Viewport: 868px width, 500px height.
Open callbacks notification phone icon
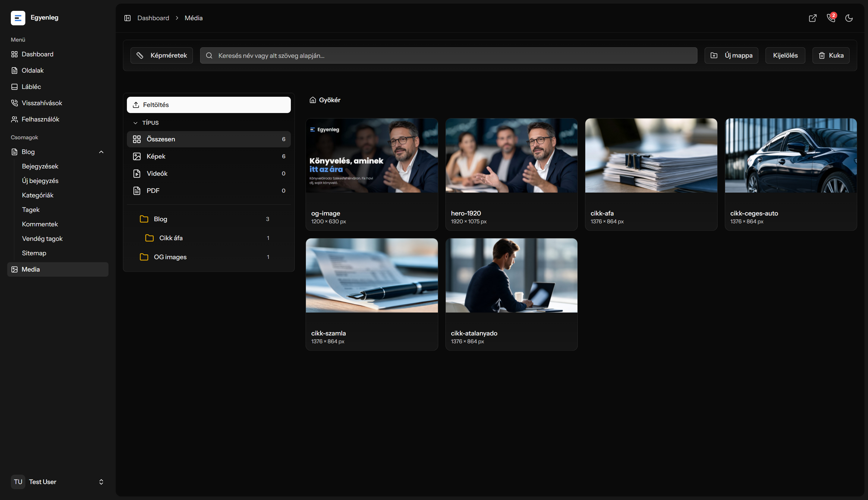point(831,18)
